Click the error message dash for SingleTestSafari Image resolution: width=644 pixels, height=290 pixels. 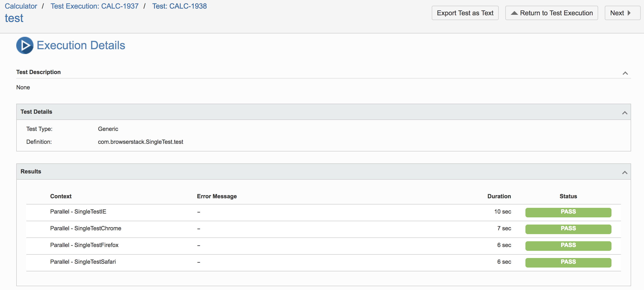[198, 263]
